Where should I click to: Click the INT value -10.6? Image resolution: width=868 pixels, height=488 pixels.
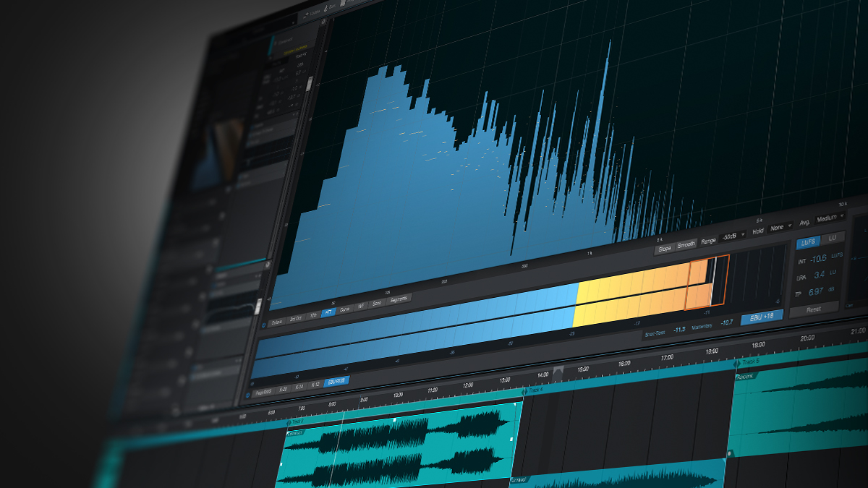[x=817, y=259]
